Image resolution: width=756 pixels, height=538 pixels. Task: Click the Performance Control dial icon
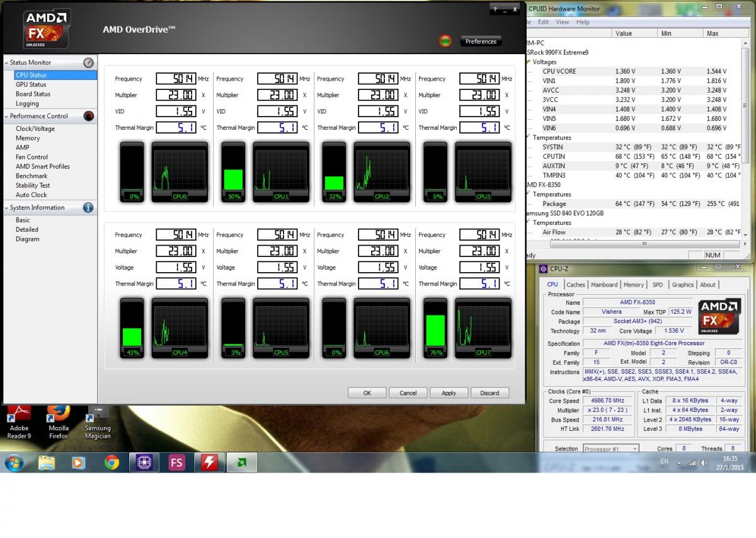coord(88,116)
